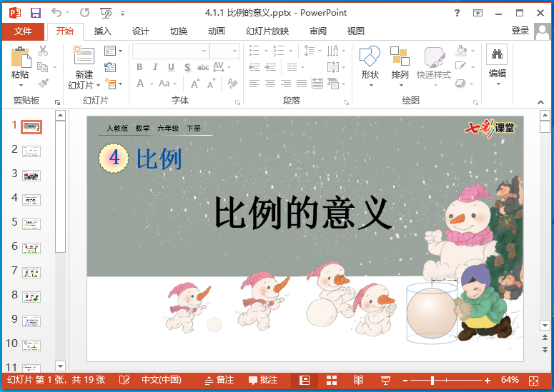This screenshot has width=554, height=392.
Task: Open the Section dropdown in 幻灯片 group
Action: pyautogui.click(x=113, y=84)
